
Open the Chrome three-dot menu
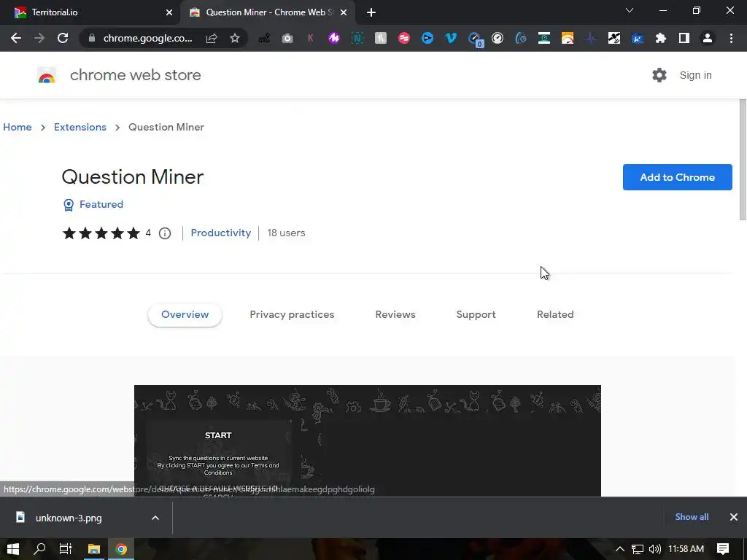coord(731,38)
